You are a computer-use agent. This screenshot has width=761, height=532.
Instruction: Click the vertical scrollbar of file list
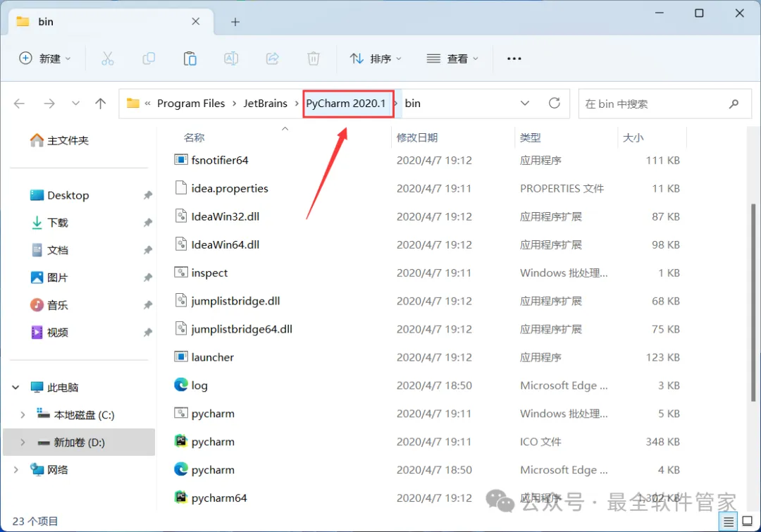click(753, 302)
